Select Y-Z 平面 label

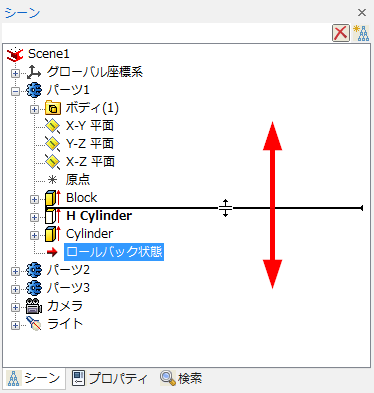coord(90,144)
